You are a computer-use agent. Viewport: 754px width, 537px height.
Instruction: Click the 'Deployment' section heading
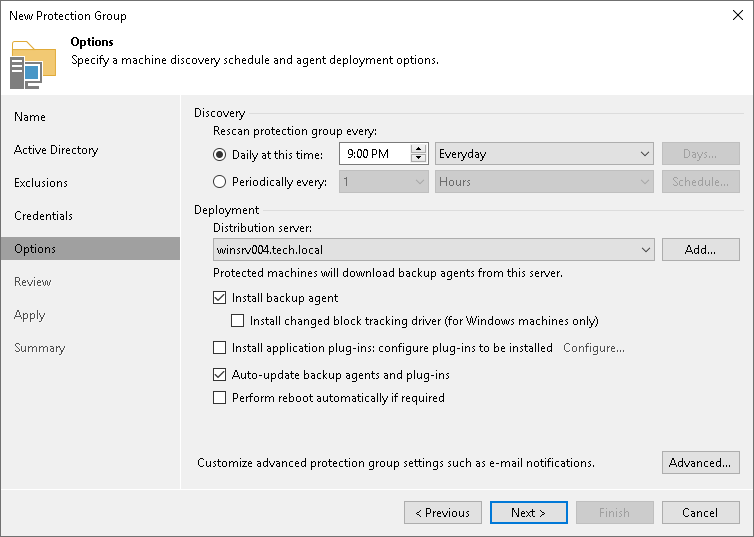point(226,210)
